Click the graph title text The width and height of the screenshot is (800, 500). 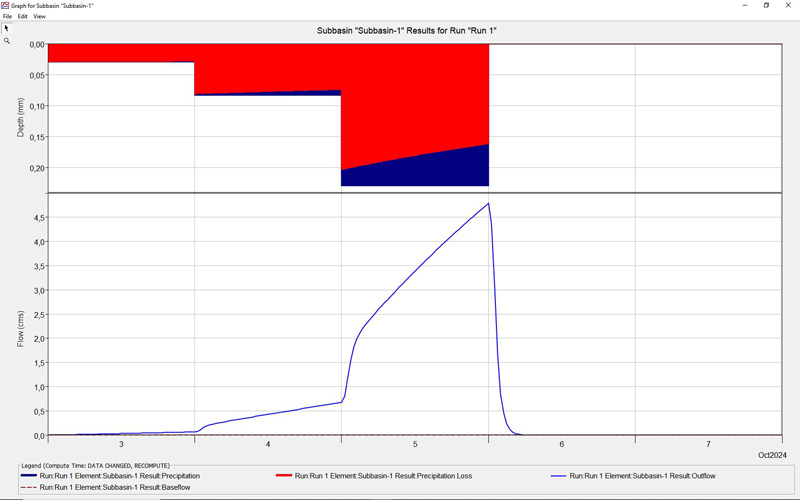pos(400,31)
